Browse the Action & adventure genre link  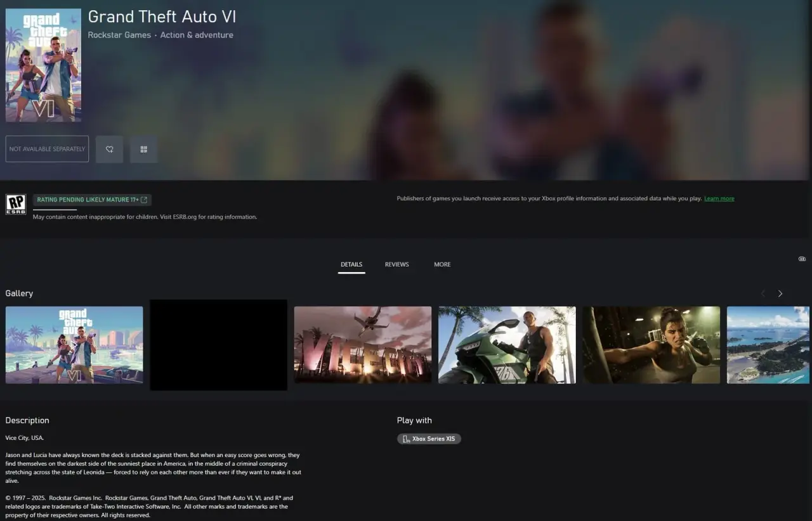[x=197, y=35]
